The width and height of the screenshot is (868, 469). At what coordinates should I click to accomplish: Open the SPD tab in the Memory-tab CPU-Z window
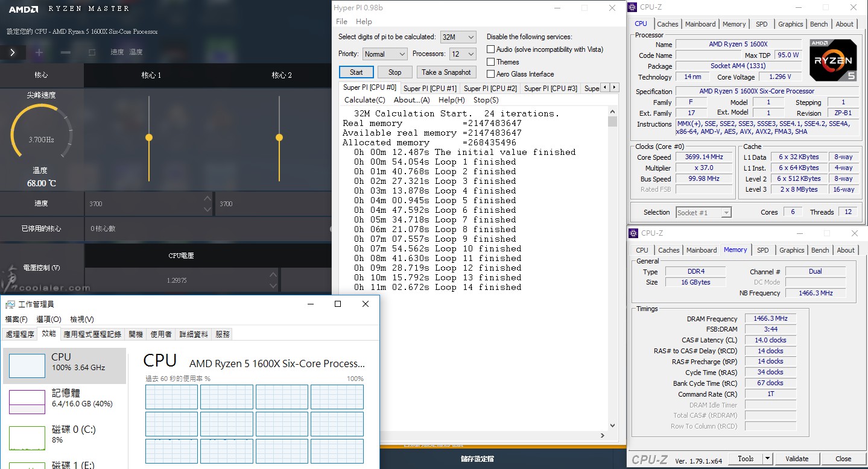coord(763,250)
